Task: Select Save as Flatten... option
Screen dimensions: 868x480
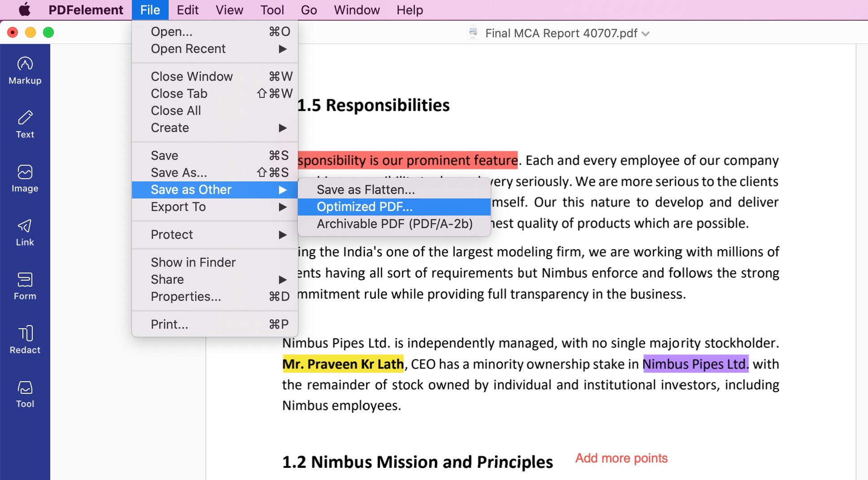Action: click(x=394, y=189)
